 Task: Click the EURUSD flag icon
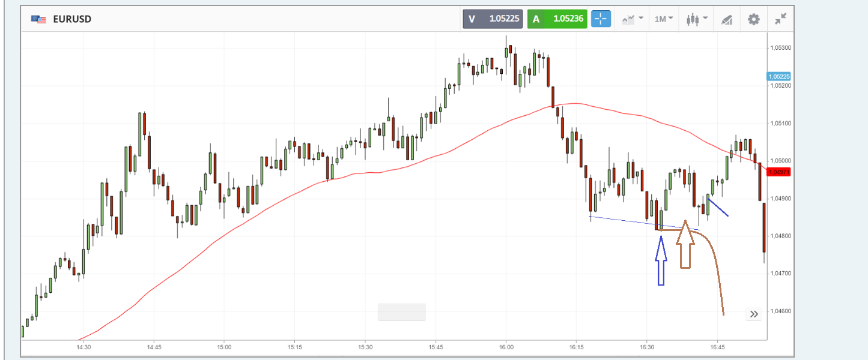pos(38,19)
